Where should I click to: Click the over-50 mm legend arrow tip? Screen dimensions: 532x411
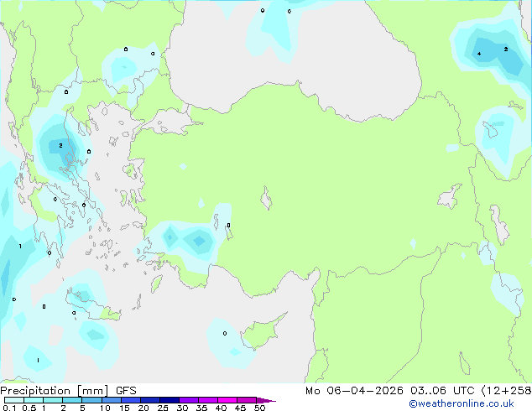point(266,400)
